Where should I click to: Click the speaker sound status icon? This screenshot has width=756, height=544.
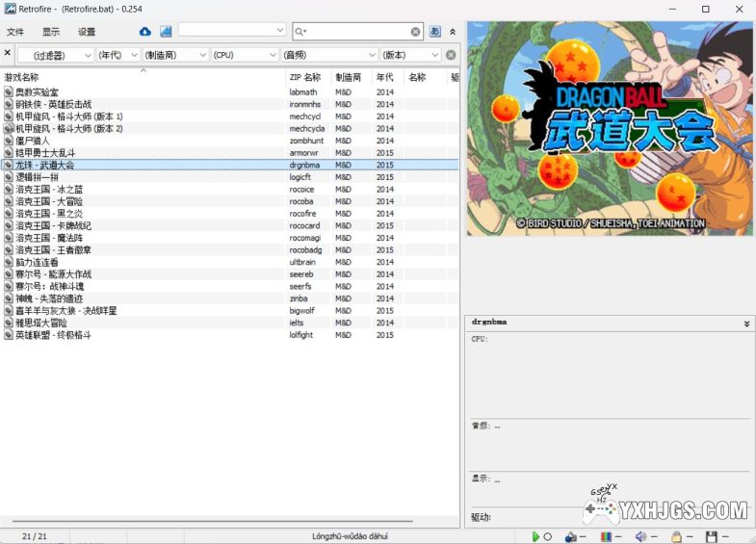tap(639, 536)
